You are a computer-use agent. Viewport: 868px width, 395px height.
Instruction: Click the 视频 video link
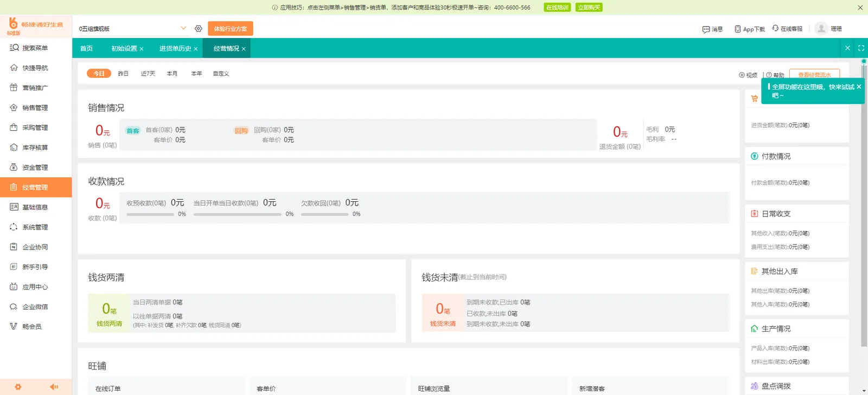pyautogui.click(x=748, y=75)
